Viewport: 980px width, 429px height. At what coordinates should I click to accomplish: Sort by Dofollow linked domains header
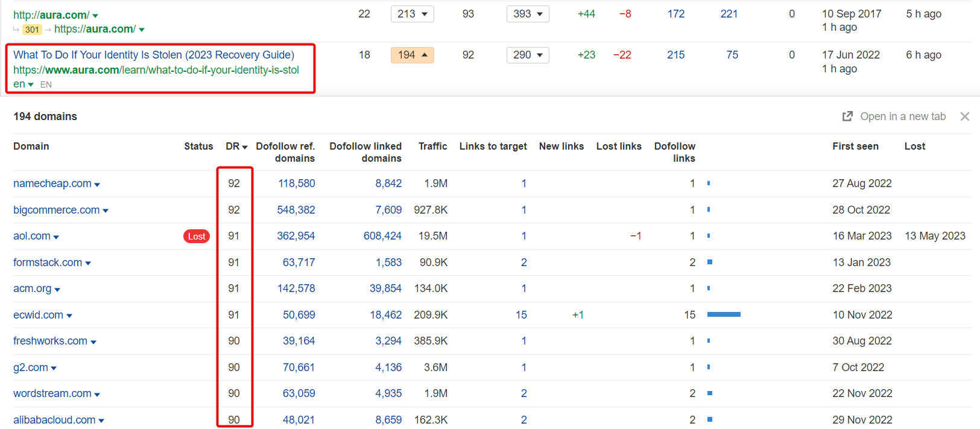[x=365, y=152]
